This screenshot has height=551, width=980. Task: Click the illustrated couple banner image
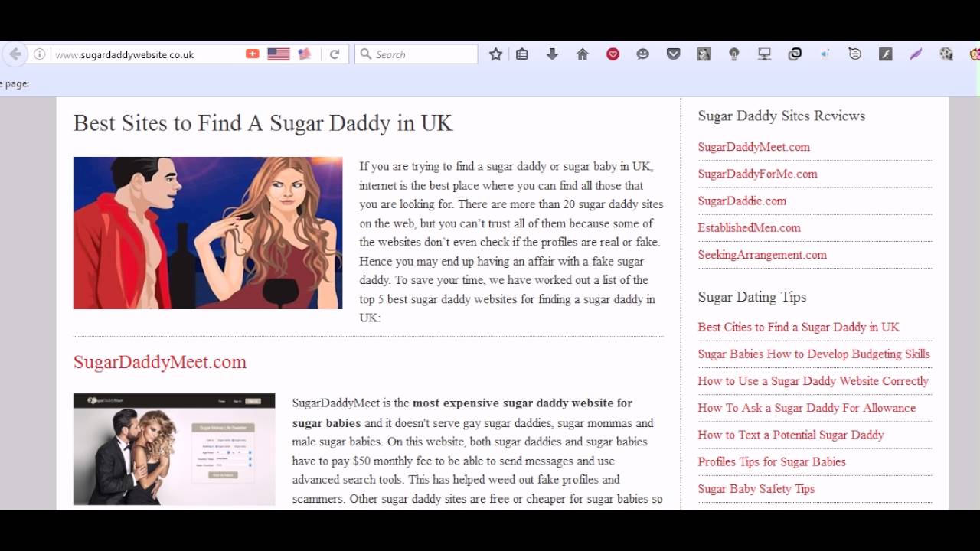pos(207,233)
